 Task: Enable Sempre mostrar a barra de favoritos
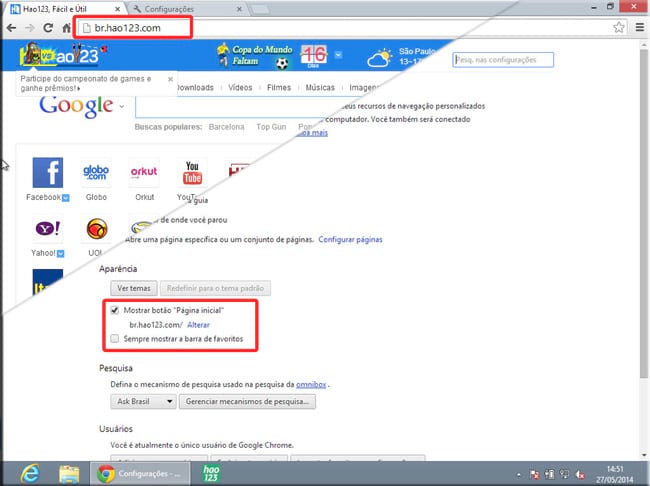coord(115,339)
